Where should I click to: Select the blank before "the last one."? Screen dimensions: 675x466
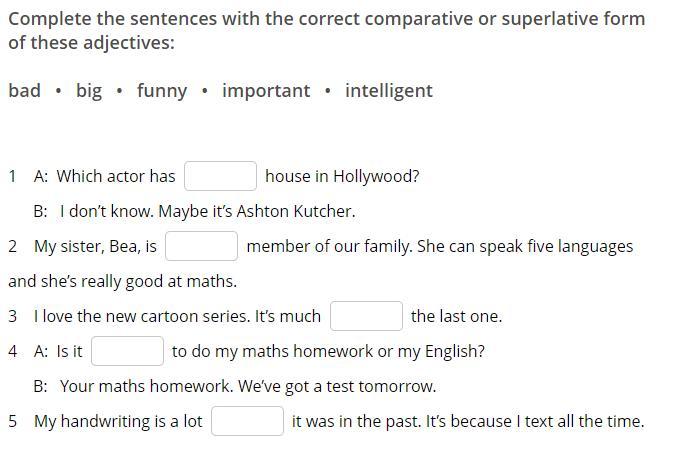coord(366,316)
